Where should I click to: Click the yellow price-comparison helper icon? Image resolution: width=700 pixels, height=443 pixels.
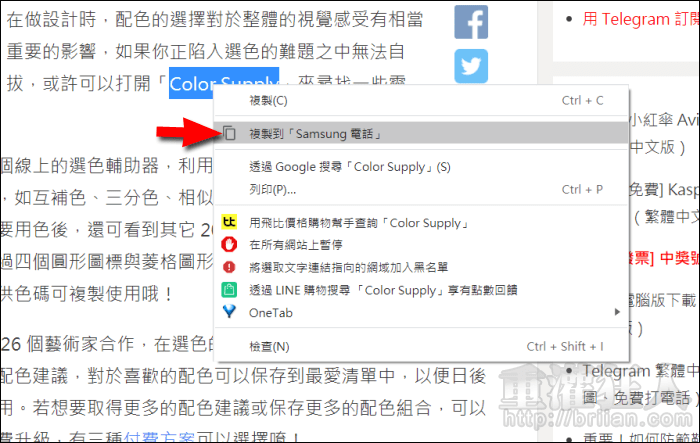click(x=229, y=222)
